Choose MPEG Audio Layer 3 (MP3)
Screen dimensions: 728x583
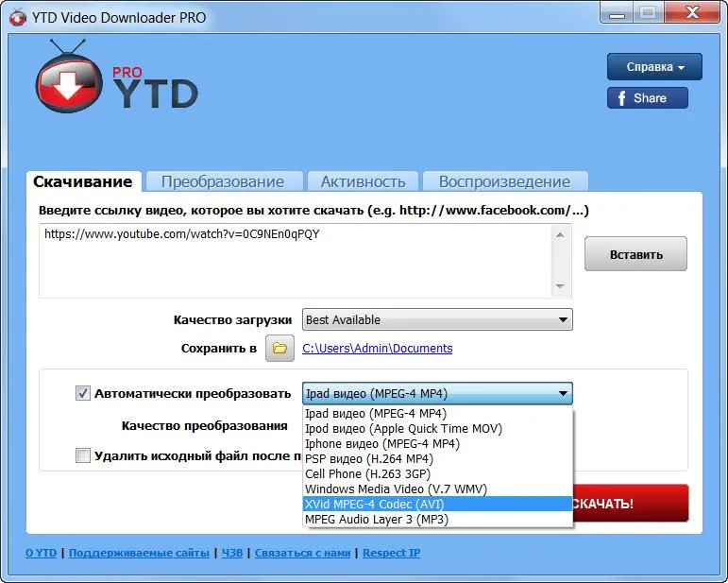[437, 519]
